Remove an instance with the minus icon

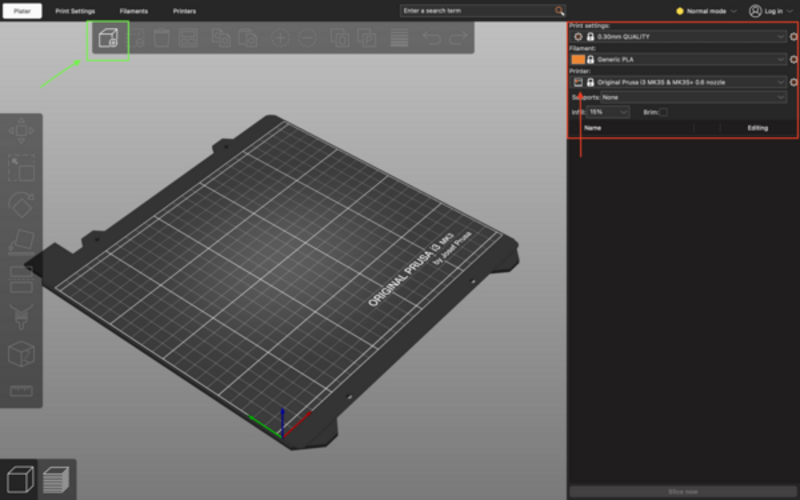[308, 38]
